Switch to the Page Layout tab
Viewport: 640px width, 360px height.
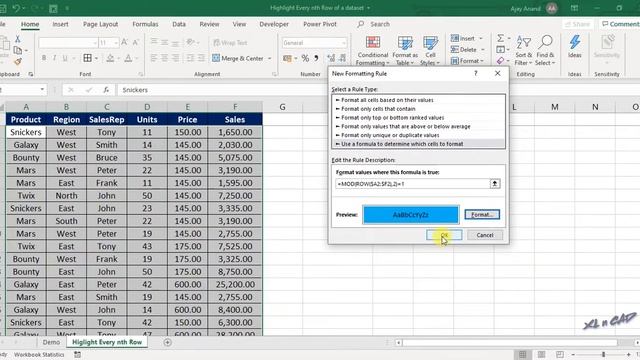point(100,24)
